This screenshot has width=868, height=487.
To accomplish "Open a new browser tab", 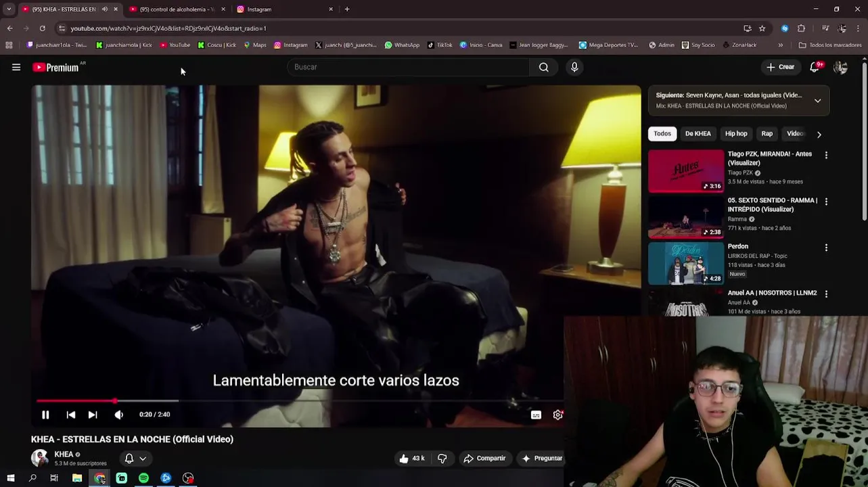I will 347,9.
